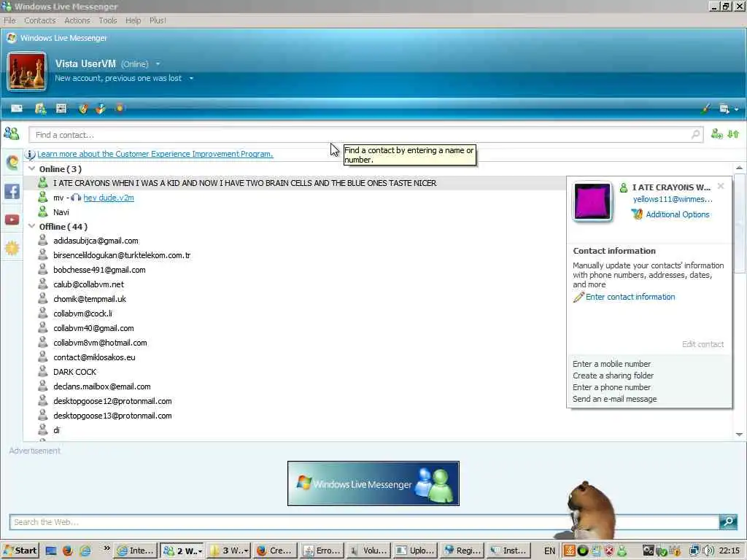Image resolution: width=747 pixels, height=560 pixels.
Task: Expand quick launch overflow chevron
Action: click(x=107, y=548)
